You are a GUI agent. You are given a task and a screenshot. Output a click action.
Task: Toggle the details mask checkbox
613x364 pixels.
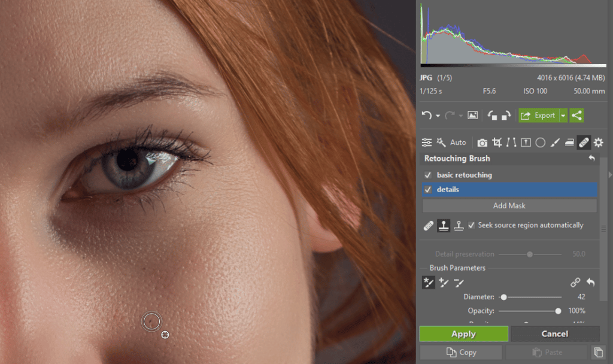click(x=428, y=189)
